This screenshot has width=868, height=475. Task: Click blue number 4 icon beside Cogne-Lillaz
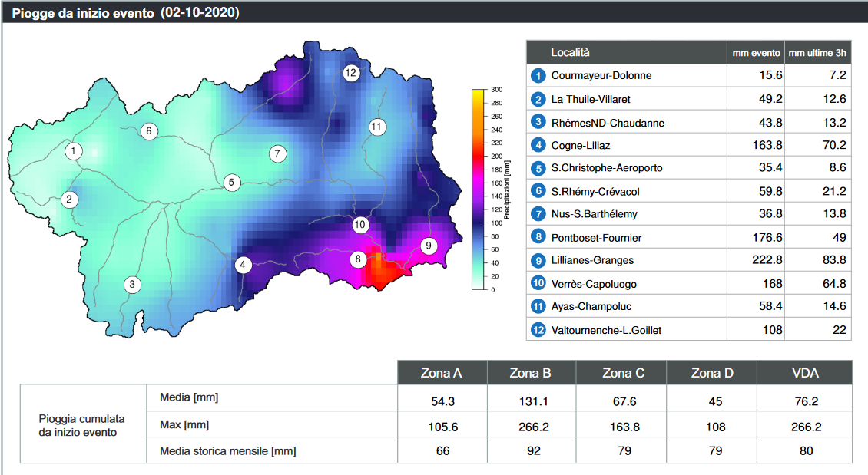point(538,145)
